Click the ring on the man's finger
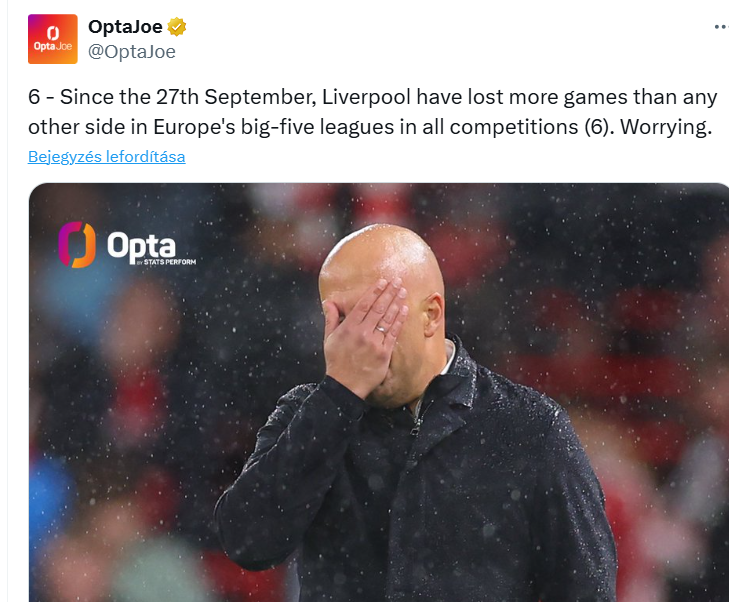The width and height of the screenshot is (729, 602). [x=381, y=329]
